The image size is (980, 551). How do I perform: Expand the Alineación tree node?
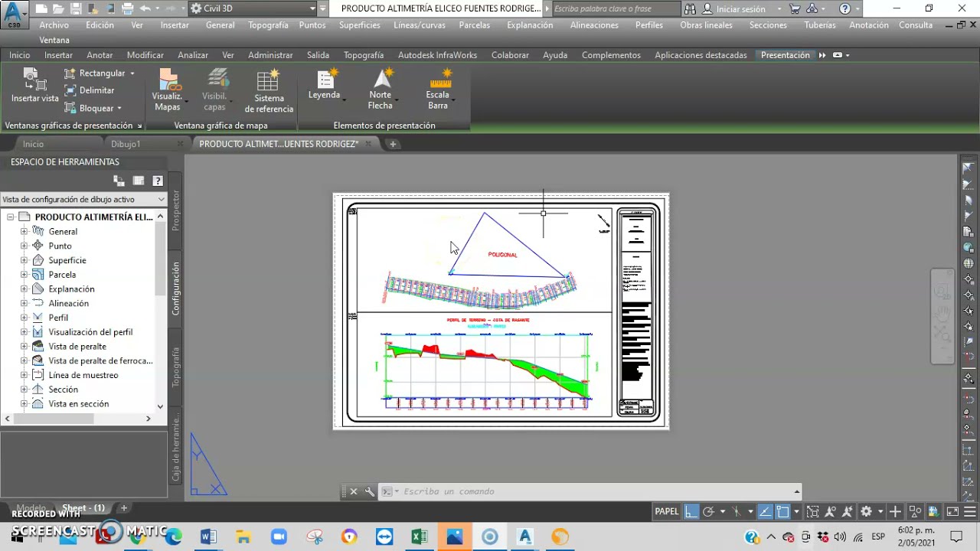pos(24,303)
